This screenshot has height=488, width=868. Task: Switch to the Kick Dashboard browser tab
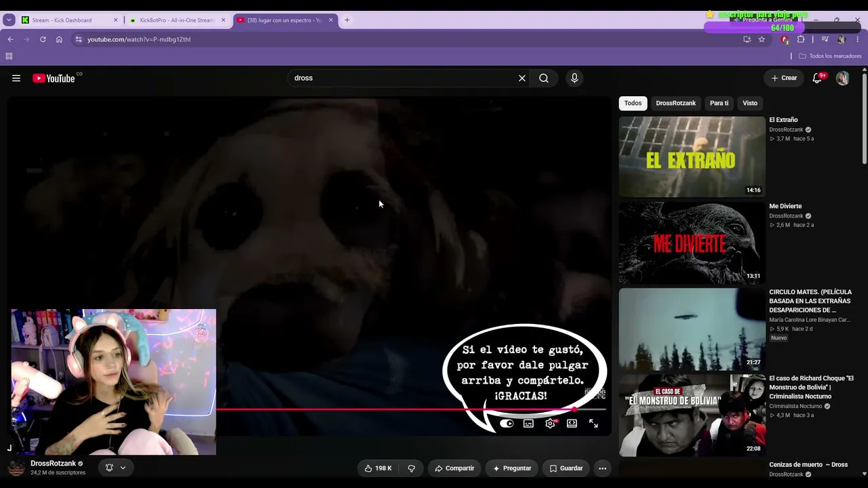tap(68, 20)
